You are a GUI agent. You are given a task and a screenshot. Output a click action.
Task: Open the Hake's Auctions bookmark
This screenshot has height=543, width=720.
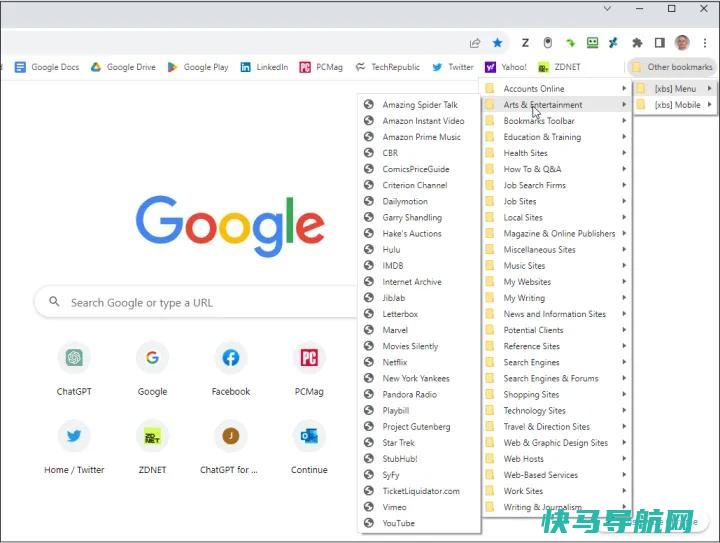click(419, 233)
